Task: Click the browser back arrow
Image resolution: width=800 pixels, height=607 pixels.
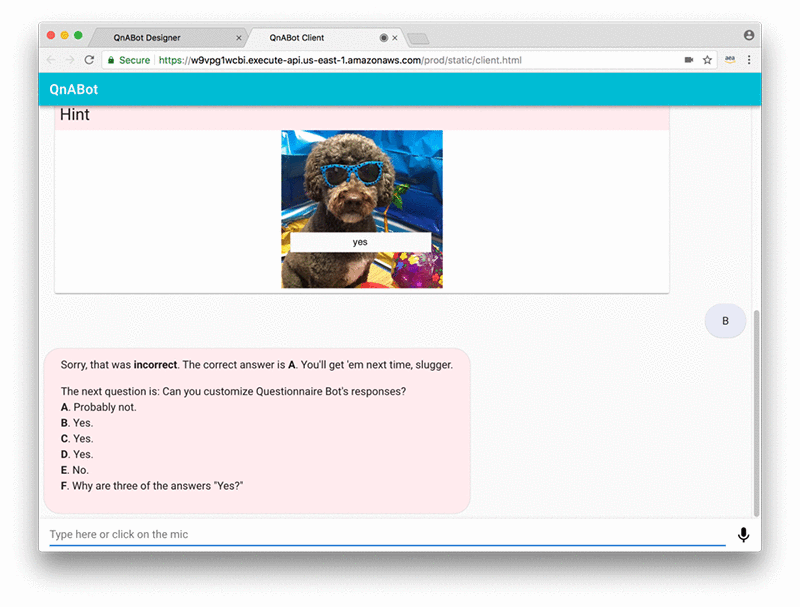Action: coord(52,60)
